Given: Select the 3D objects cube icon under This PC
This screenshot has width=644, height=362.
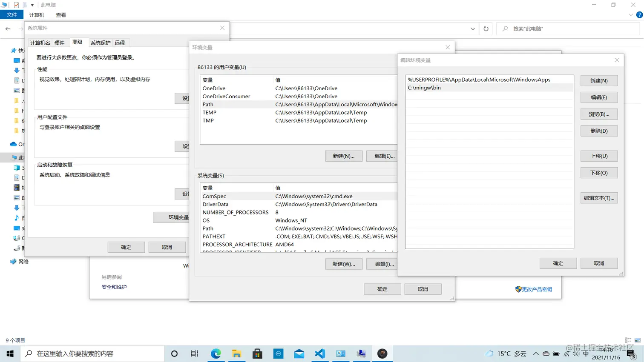Looking at the screenshot, I should click(17, 168).
